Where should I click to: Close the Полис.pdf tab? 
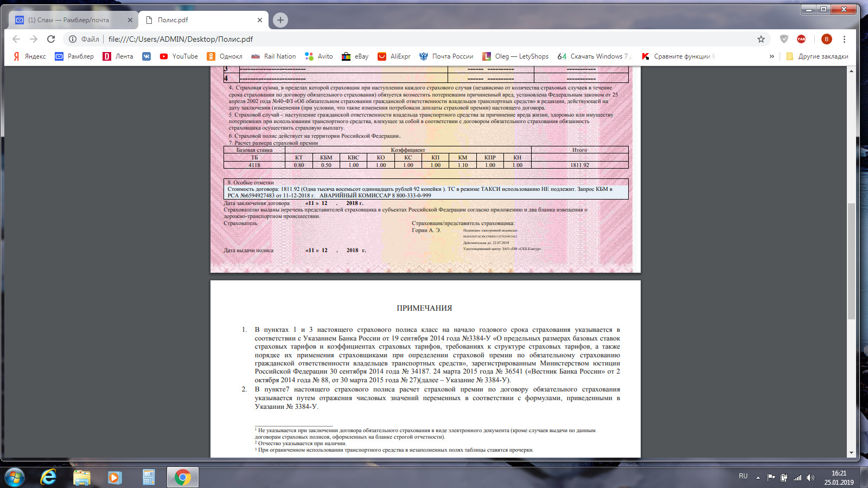click(x=260, y=20)
